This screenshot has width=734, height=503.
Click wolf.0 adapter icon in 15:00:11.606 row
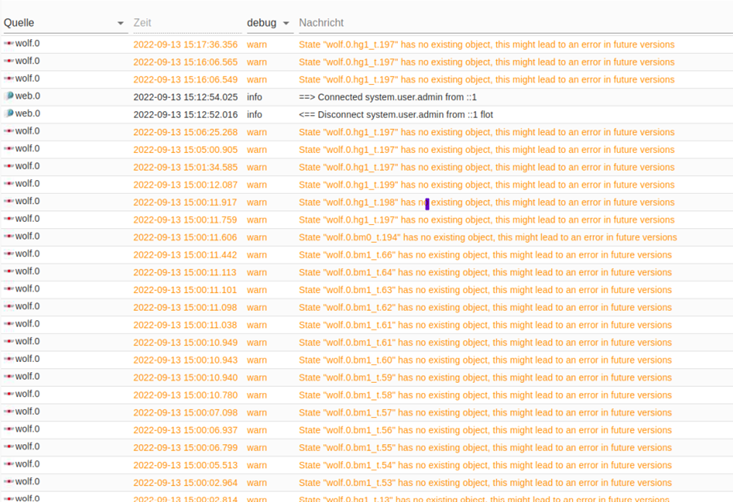pos(8,236)
